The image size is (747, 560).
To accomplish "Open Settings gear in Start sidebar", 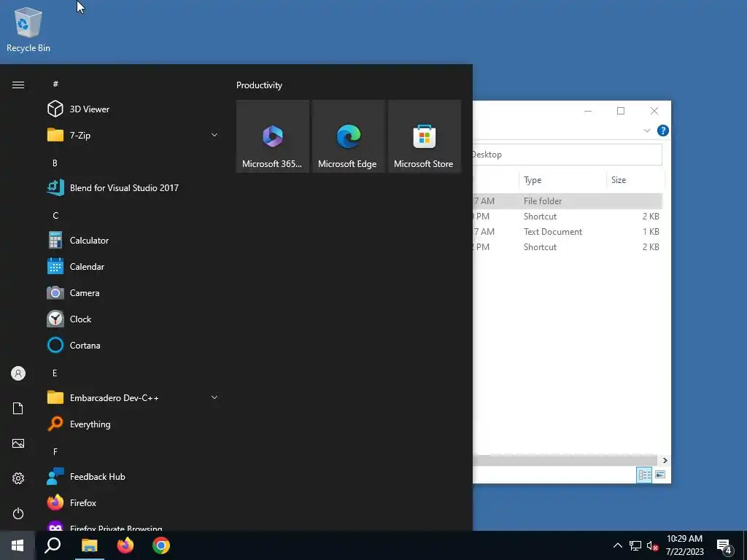I will (18, 478).
